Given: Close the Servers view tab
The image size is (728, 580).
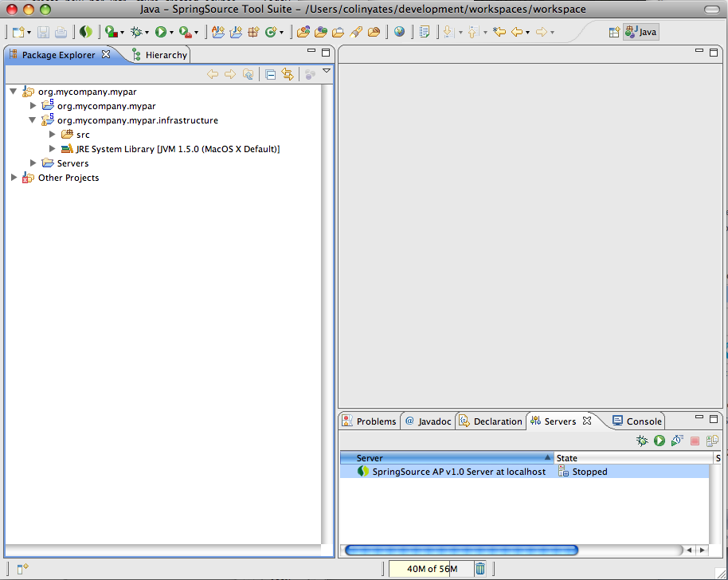Looking at the screenshot, I should point(587,421).
